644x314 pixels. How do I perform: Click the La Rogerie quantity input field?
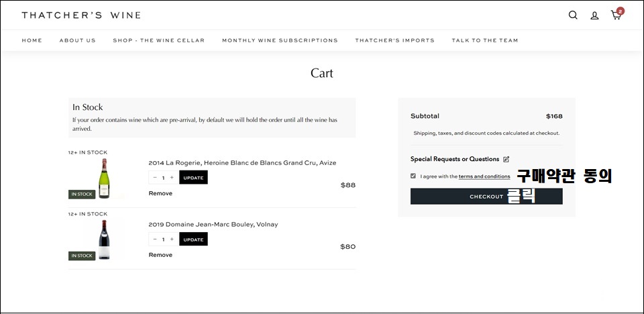point(163,178)
